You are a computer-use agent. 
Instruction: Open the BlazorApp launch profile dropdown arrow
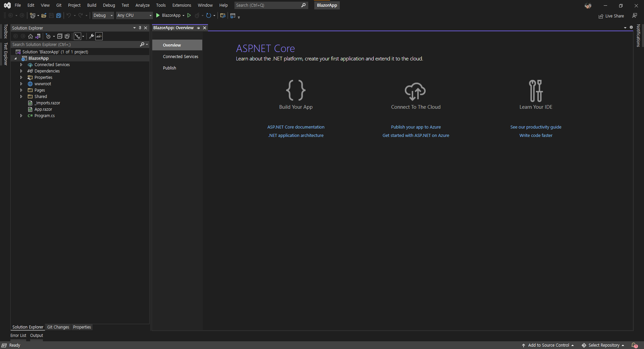183,15
